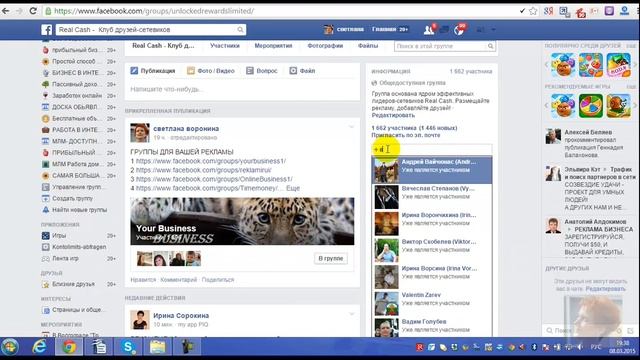Open OnlineBusiness1 group link
Screen dimensions: 640x360
(214, 179)
